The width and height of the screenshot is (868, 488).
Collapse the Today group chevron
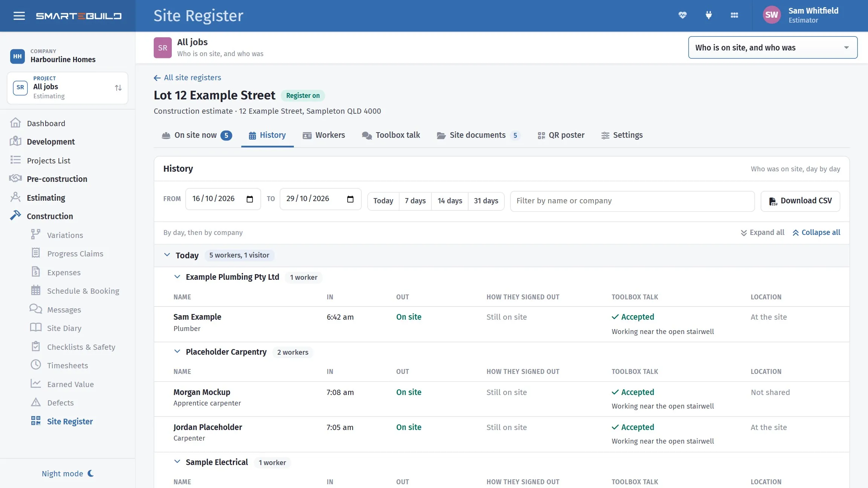[167, 255]
